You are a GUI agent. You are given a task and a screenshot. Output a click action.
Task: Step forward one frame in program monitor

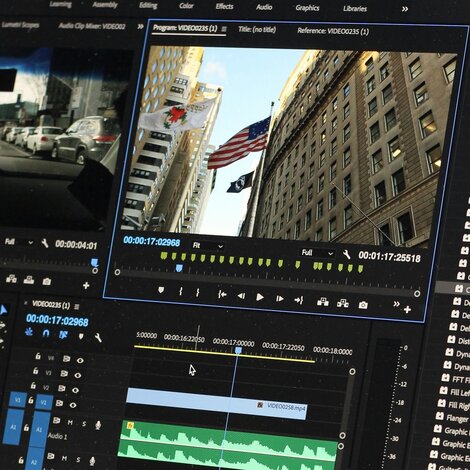279,299
